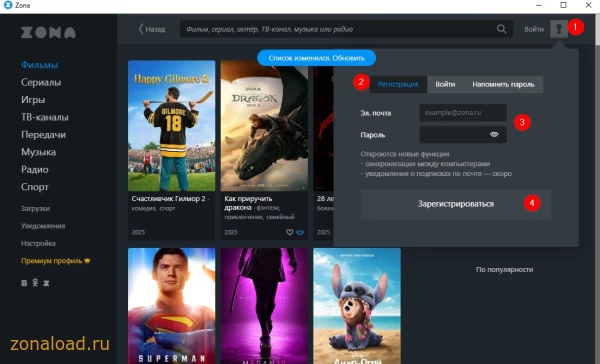This screenshot has width=600, height=364.
Task: Open the Напомнить пароль tab
Action: click(x=503, y=85)
